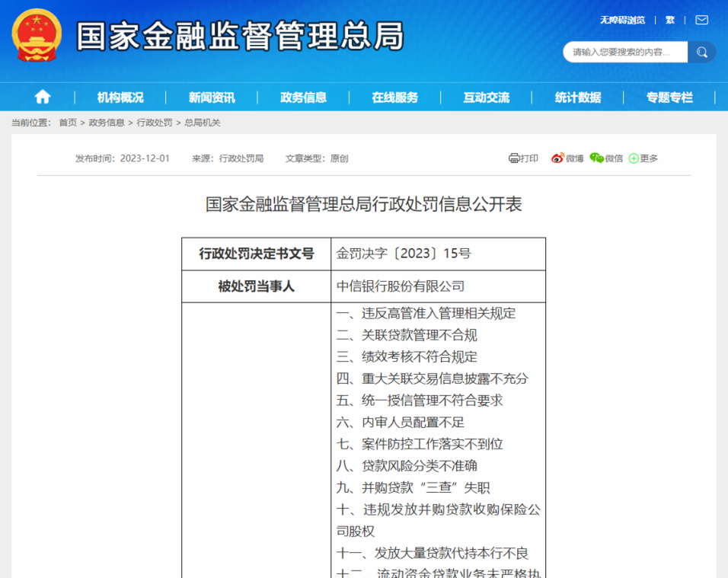The width and height of the screenshot is (728, 578).
Task: Open the 统计数据 menu
Action: coord(577,97)
